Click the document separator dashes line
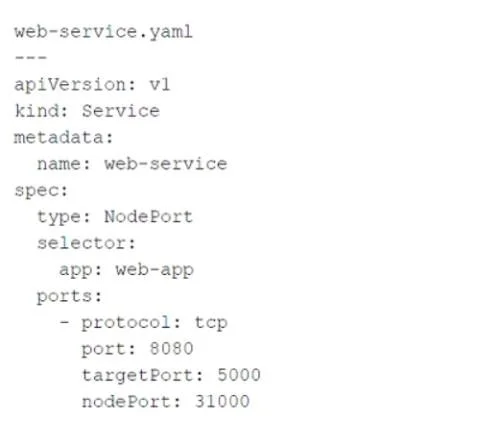496x441 pixels. (x=30, y=58)
